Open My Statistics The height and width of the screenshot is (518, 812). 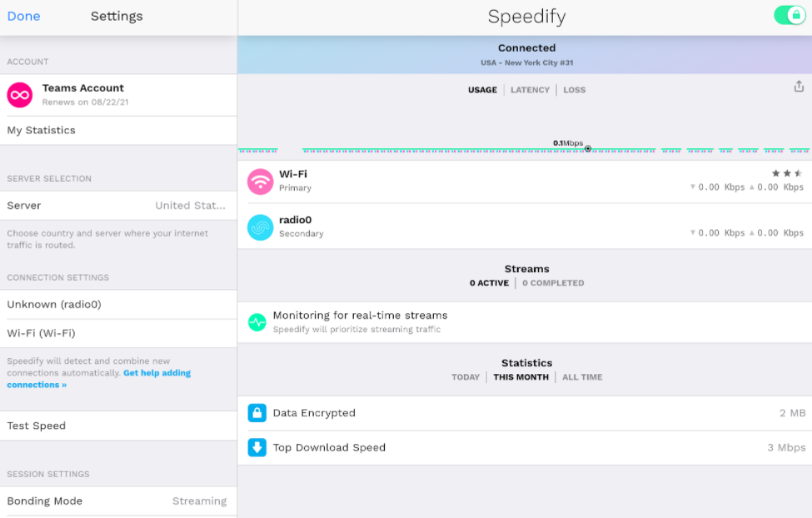(x=118, y=130)
